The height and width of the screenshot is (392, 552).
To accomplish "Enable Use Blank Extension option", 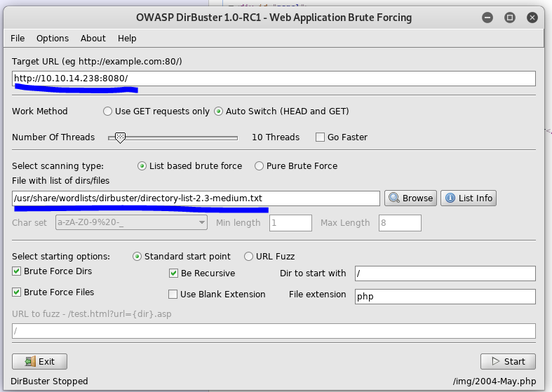I will pos(174,295).
